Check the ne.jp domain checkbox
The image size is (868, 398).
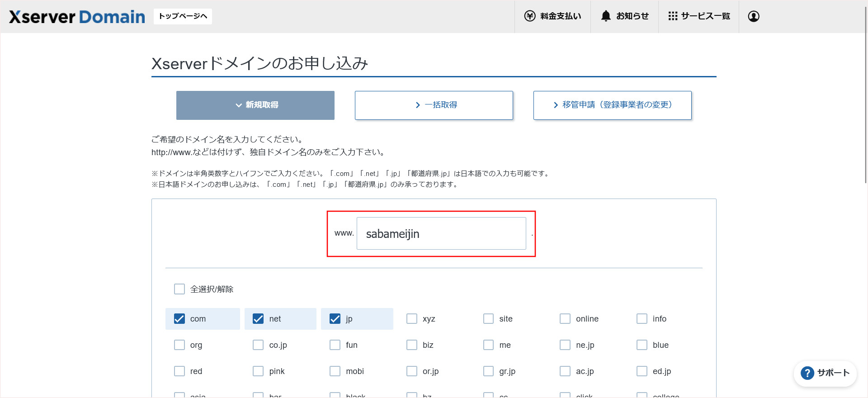565,345
